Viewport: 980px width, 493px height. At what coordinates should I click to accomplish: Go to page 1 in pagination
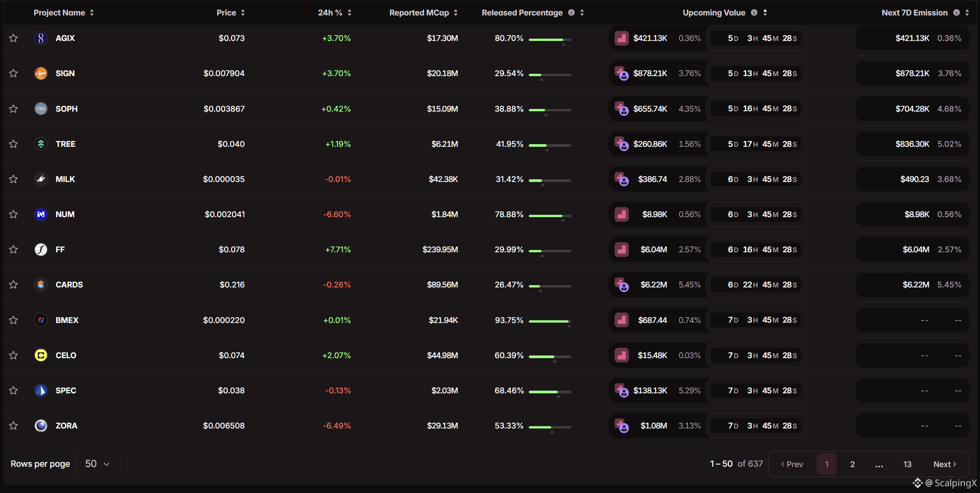point(827,464)
